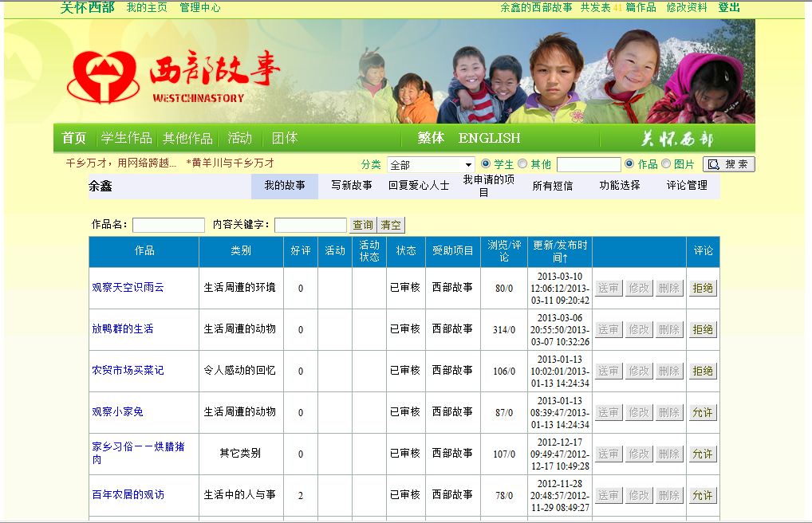
Task: Click the magnifier search button
Action: pyautogui.click(x=728, y=164)
